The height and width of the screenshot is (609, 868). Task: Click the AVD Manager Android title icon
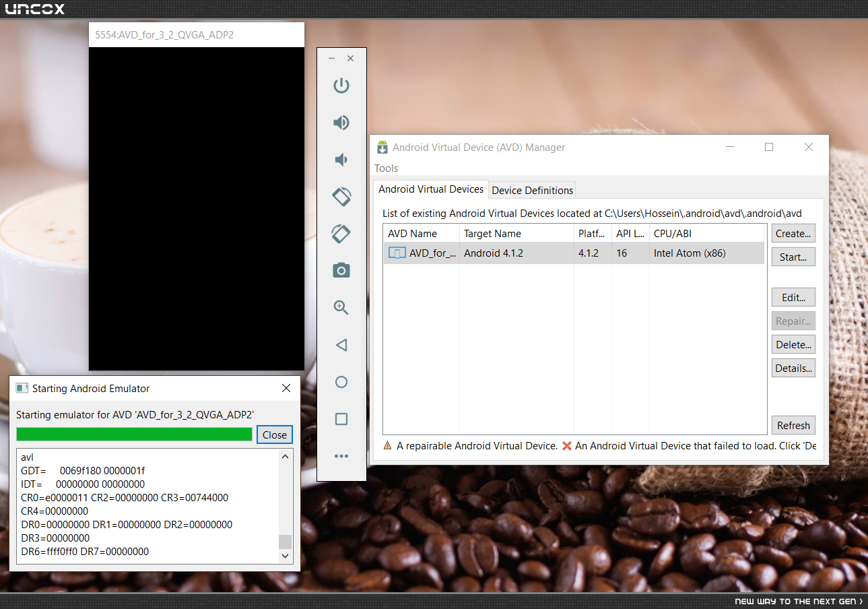(382, 147)
